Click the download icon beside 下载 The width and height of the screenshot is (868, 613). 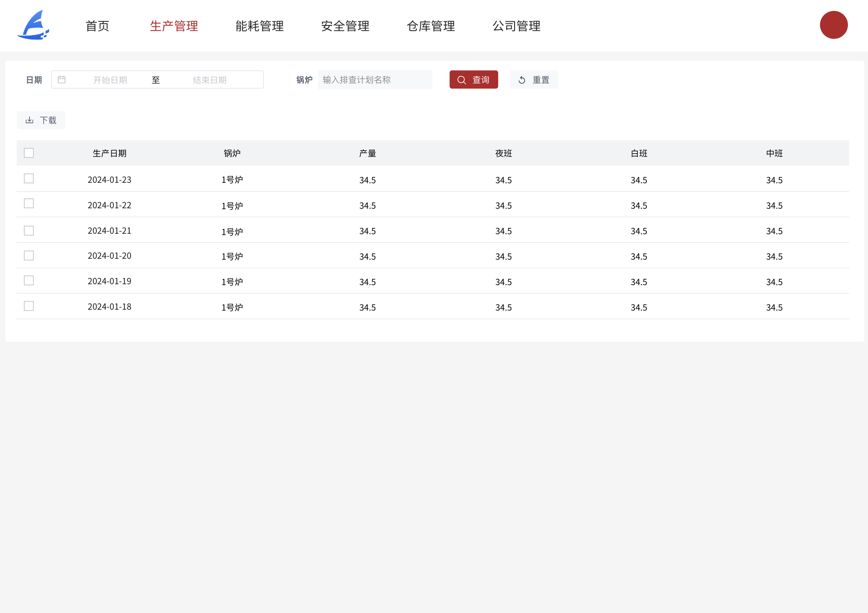tap(30, 120)
